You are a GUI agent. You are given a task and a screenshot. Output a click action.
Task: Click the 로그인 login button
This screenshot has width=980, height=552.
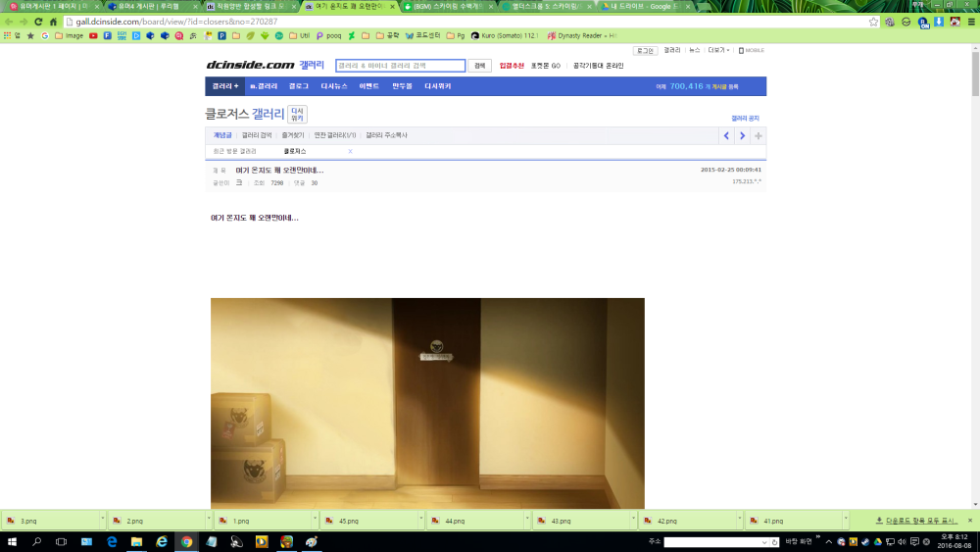(x=644, y=50)
